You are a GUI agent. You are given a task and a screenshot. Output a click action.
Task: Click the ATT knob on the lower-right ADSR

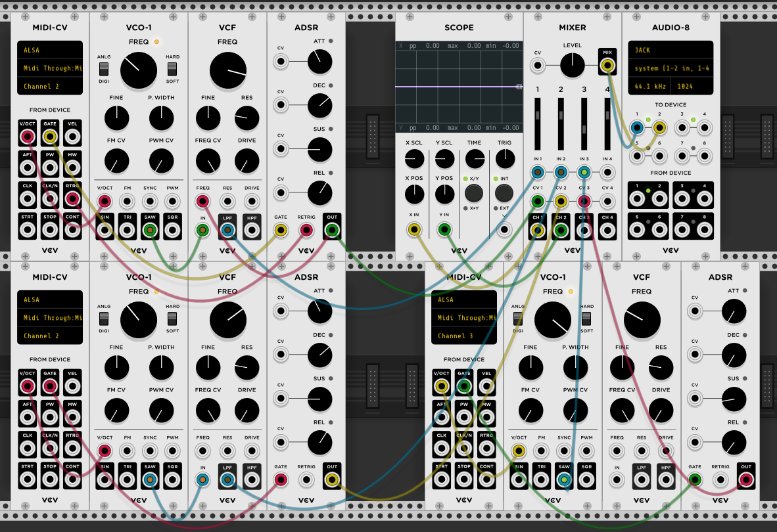[x=734, y=312]
